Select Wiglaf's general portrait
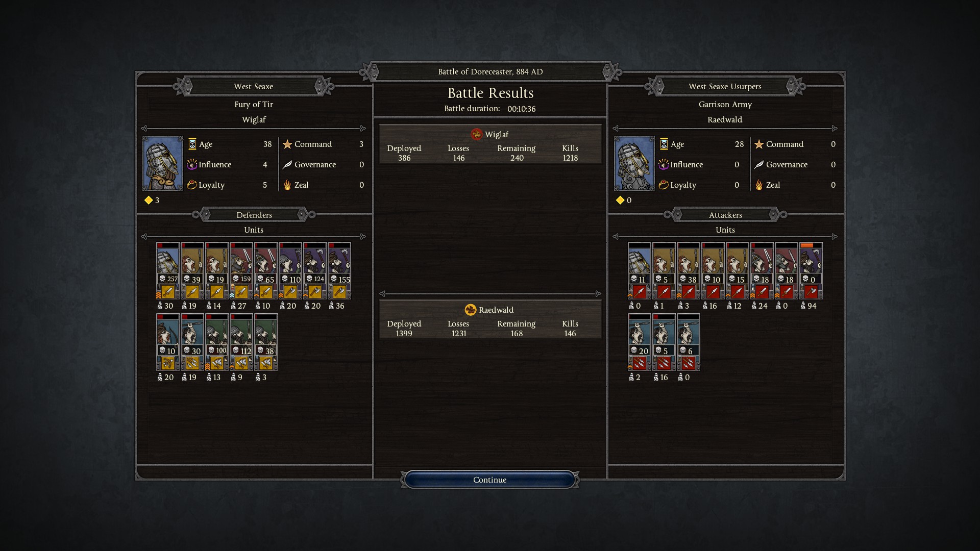Screen dimensions: 980x551 [163, 163]
